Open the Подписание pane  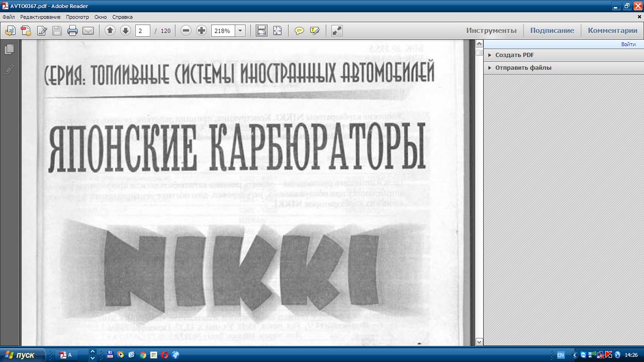coord(552,31)
